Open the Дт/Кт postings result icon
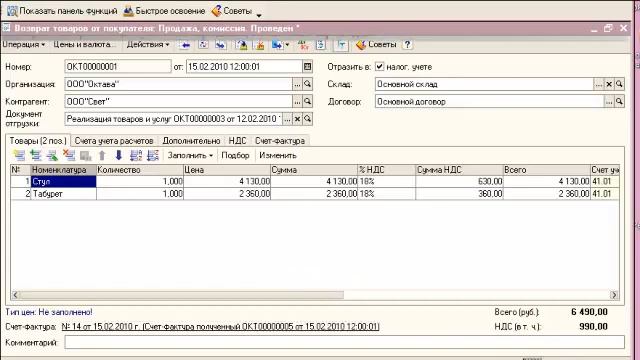This screenshot has width=640, height=360. [x=303, y=45]
